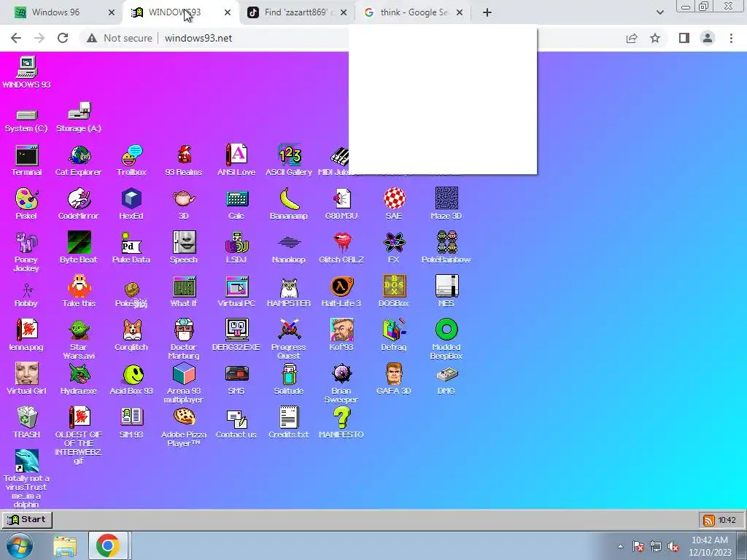The width and height of the screenshot is (747, 560).
Task: Open G80.M3U playlist file
Action: coord(341,204)
